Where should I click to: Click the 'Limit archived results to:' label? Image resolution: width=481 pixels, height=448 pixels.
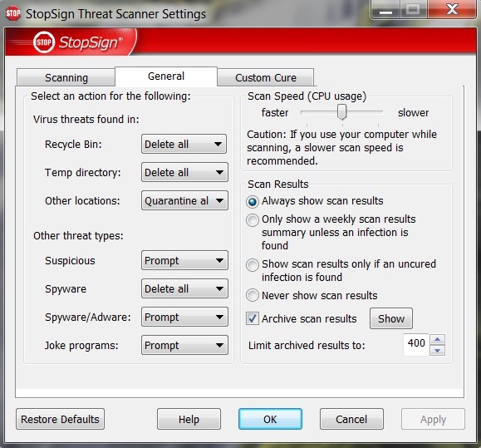(307, 346)
